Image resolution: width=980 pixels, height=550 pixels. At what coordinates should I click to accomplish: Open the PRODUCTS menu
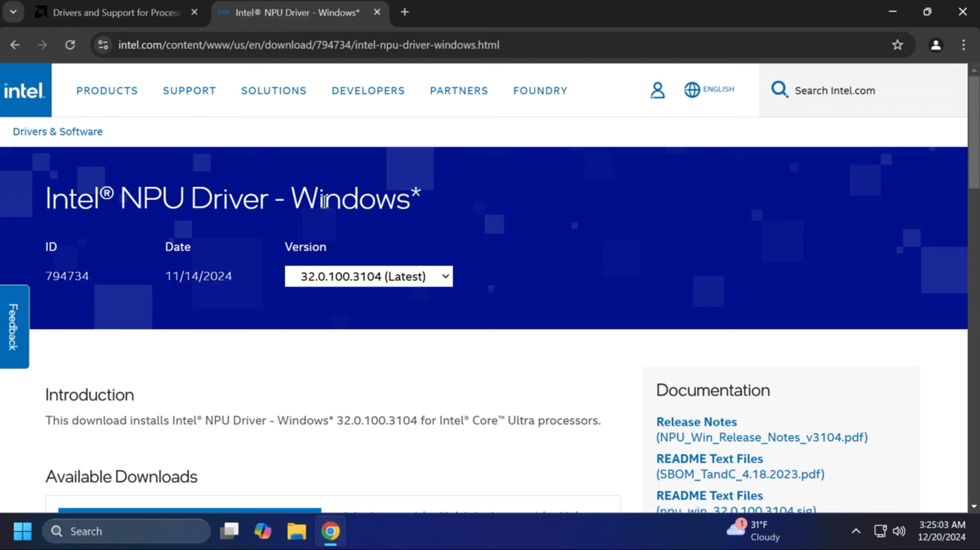pos(107,91)
